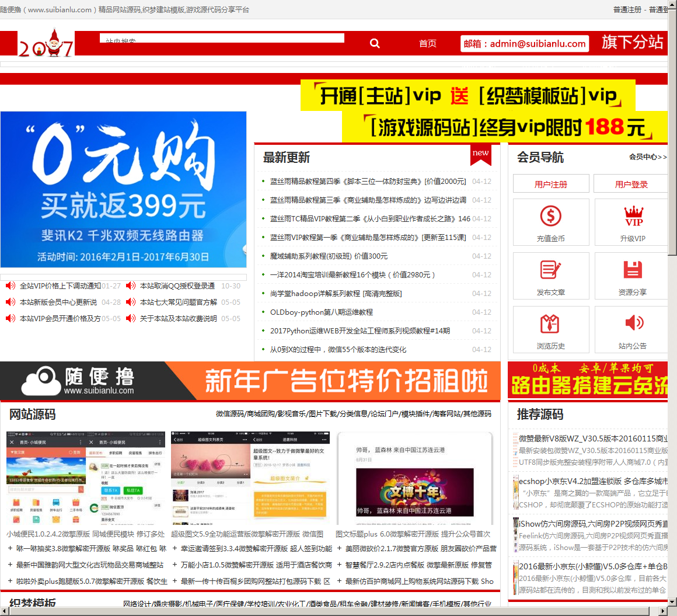
Task: Open the 0元购 斐讯K2 banner
Action: pyautogui.click(x=124, y=189)
